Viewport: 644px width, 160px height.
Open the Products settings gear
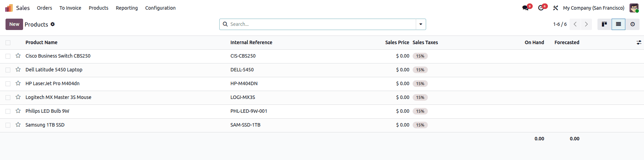point(52,24)
